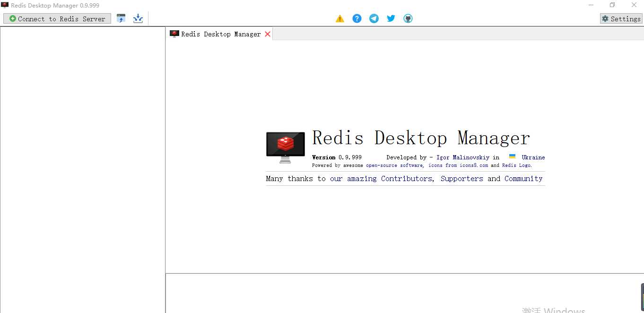644x313 pixels.
Task: Click the export connections icon
Action: (x=138, y=18)
